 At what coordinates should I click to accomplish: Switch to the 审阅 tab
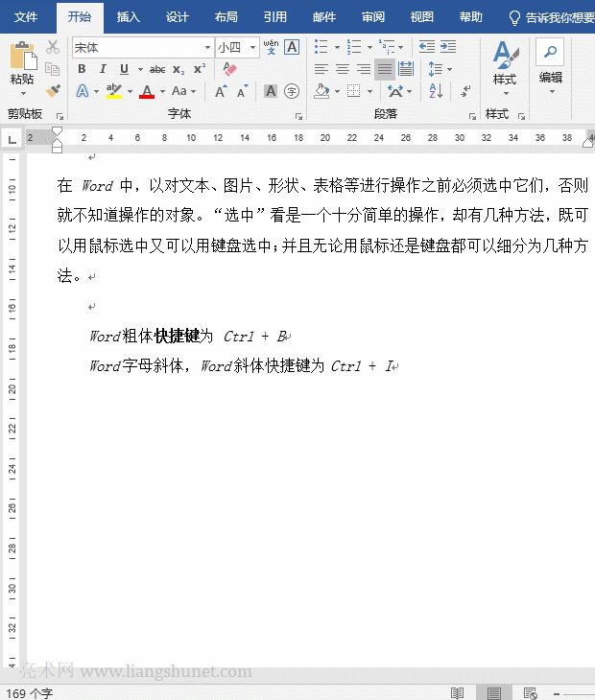[373, 17]
